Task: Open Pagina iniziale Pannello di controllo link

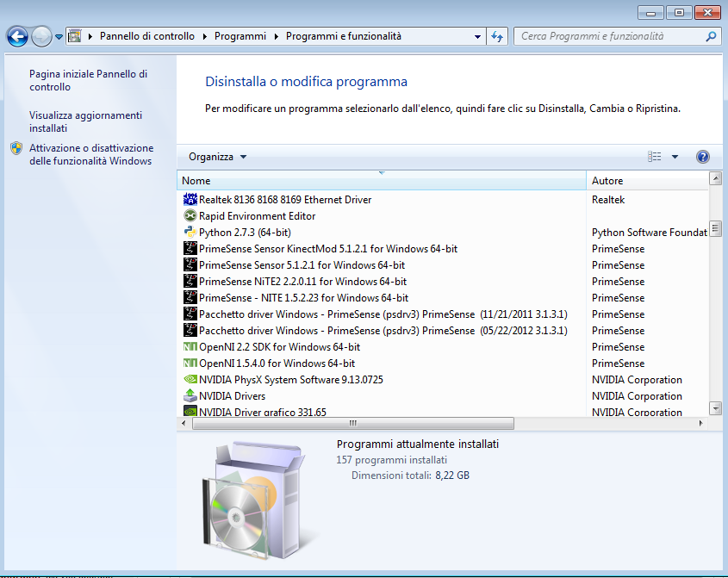Action: 88,80
